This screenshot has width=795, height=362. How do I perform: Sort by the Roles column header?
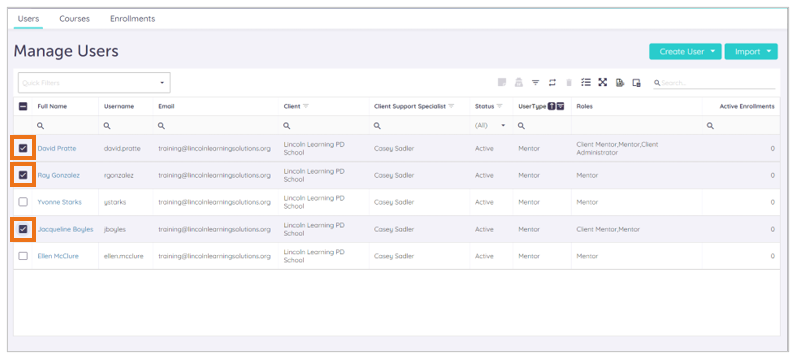pyautogui.click(x=585, y=106)
